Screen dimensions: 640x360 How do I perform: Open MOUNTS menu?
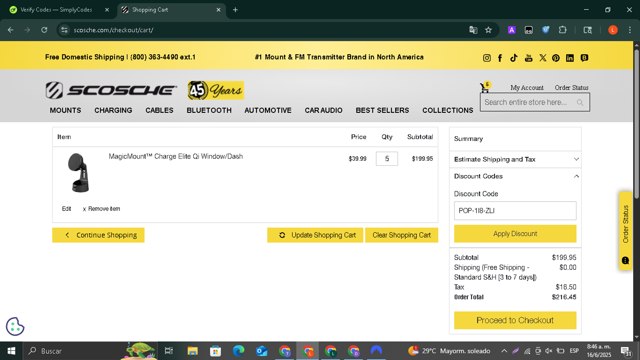click(65, 110)
